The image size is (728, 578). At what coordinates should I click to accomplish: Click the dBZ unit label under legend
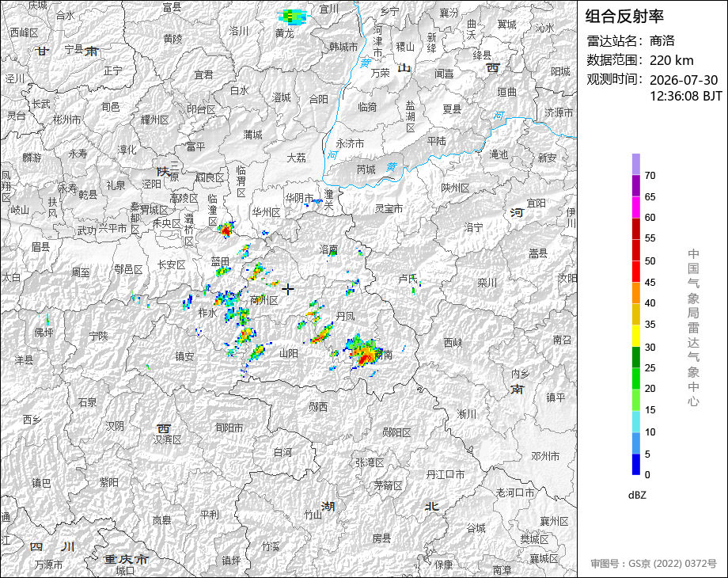tap(637, 495)
